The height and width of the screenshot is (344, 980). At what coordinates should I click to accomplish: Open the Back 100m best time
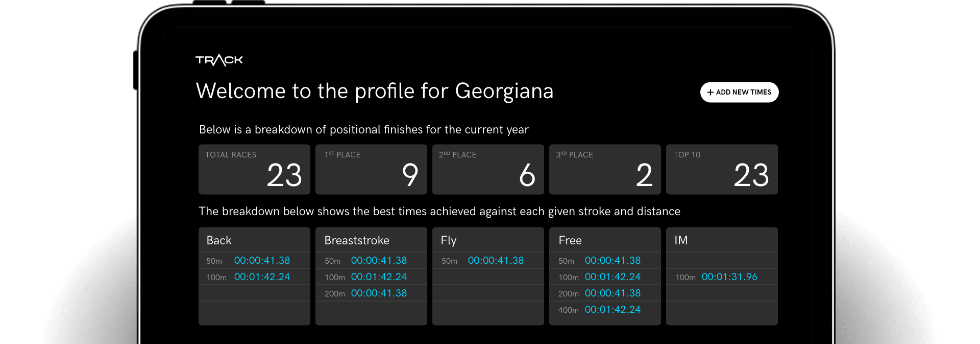pos(262,277)
